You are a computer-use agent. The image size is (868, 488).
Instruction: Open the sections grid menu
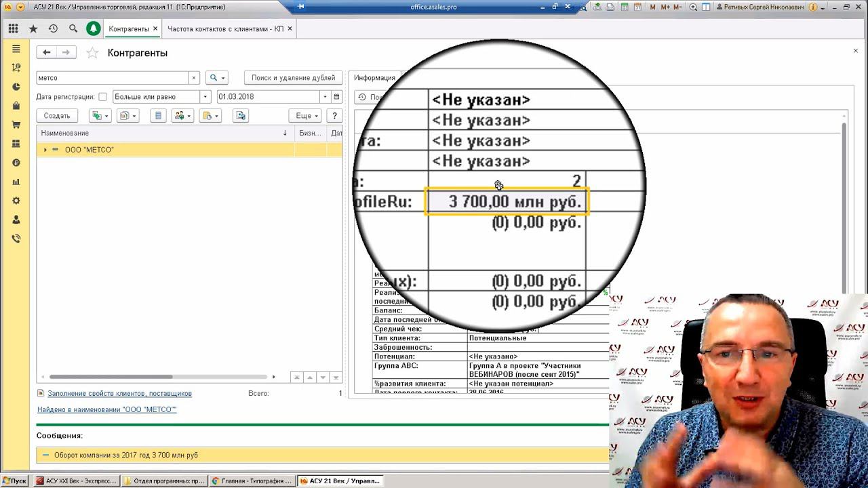pyautogui.click(x=14, y=29)
